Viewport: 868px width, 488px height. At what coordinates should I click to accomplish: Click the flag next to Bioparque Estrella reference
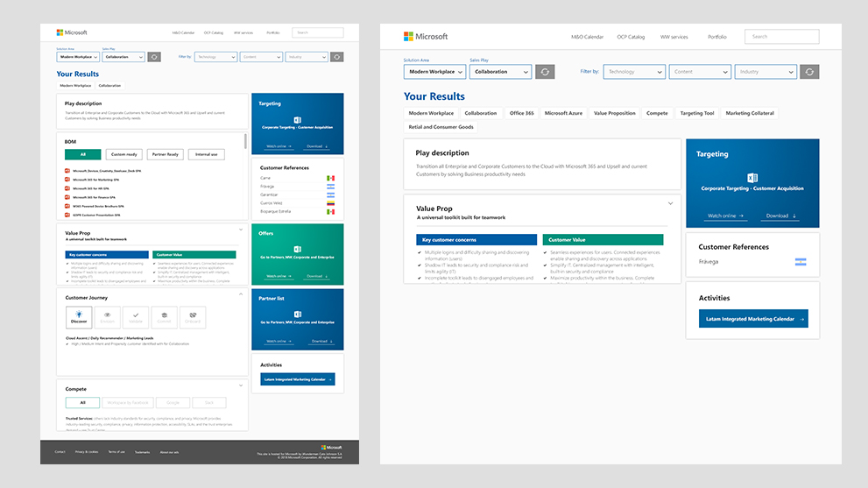coord(330,212)
